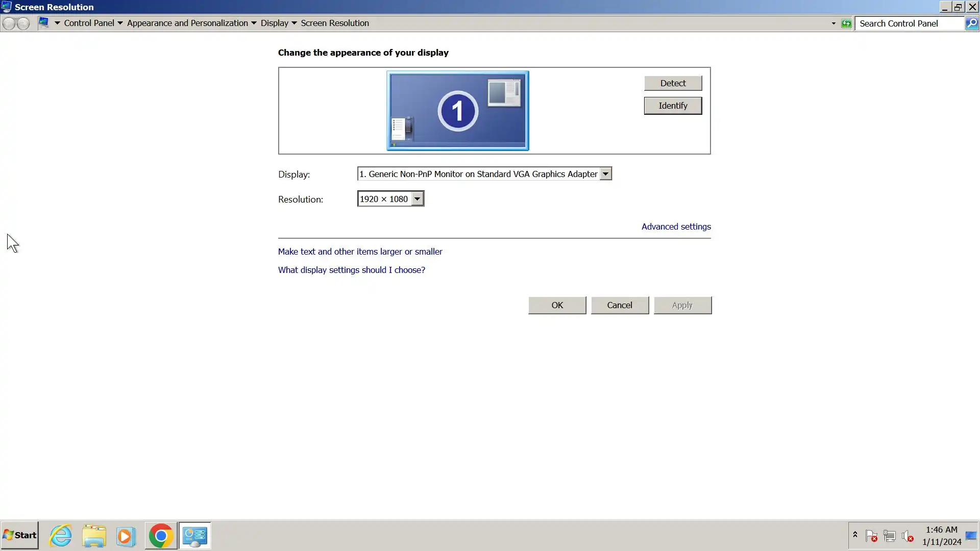Click the Control Panel taskbar icon
The image size is (980, 551).
pyautogui.click(x=194, y=536)
